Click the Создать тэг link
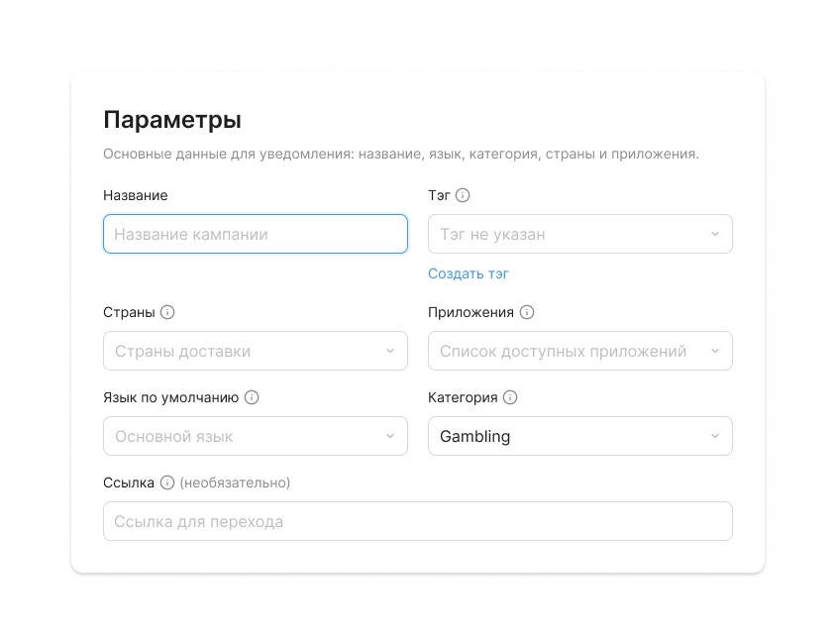836x644 pixels. click(468, 273)
